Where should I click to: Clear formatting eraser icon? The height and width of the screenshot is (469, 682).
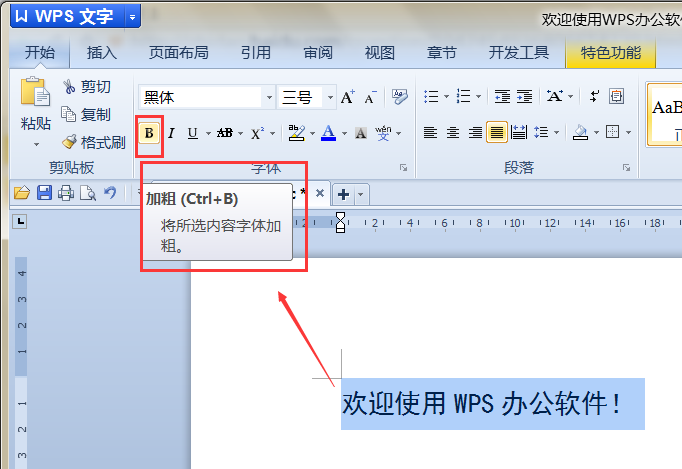pyautogui.click(x=399, y=96)
